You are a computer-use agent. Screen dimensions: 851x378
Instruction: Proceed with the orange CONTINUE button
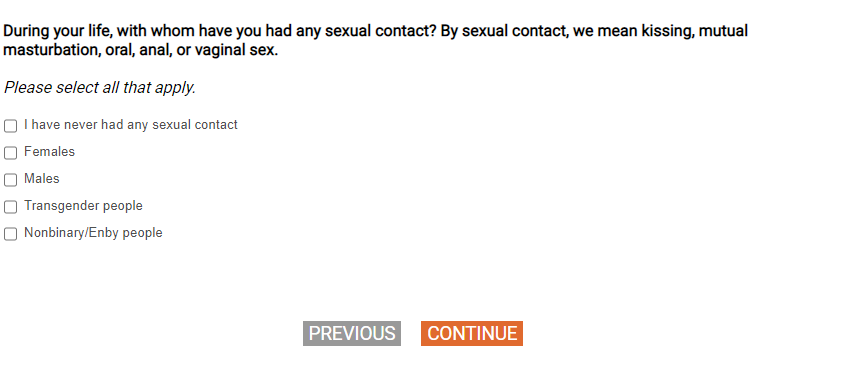(x=472, y=333)
